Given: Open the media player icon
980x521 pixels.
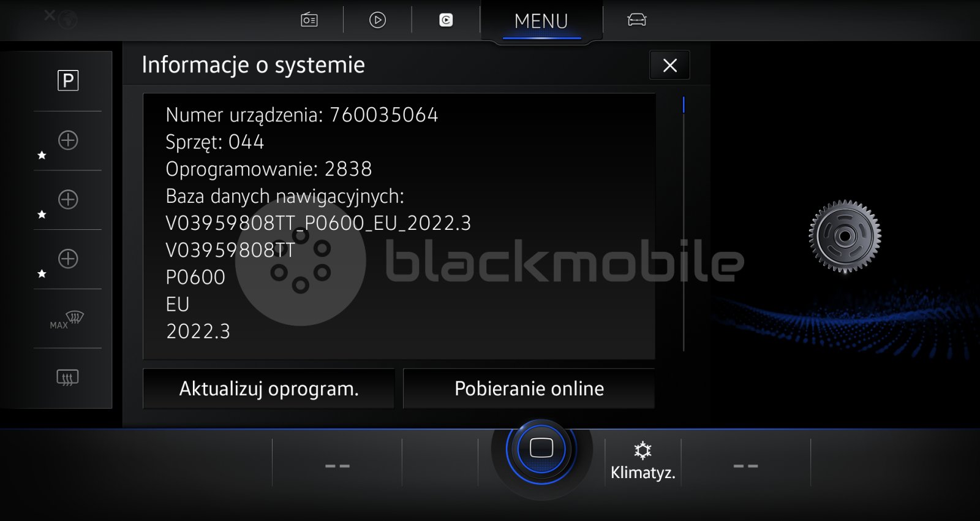Looking at the screenshot, I should tap(377, 20).
